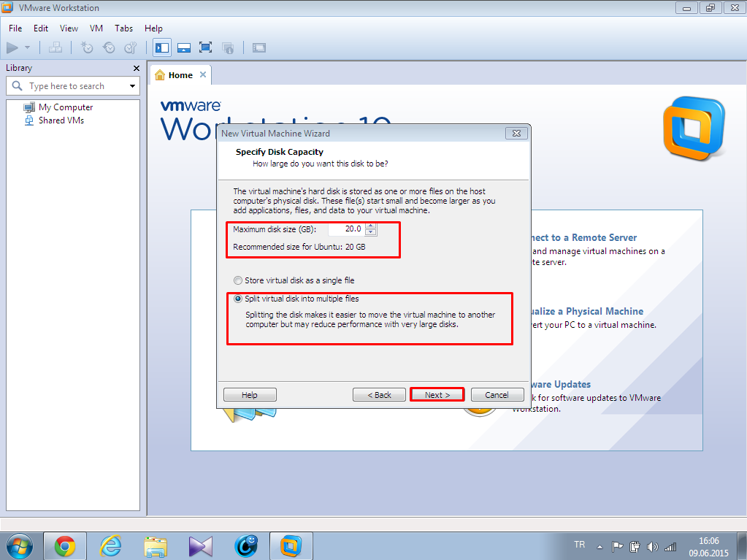Click the Send Ctrl+Alt+Del toolbar icon
This screenshot has height=560, width=747.
(x=55, y=47)
